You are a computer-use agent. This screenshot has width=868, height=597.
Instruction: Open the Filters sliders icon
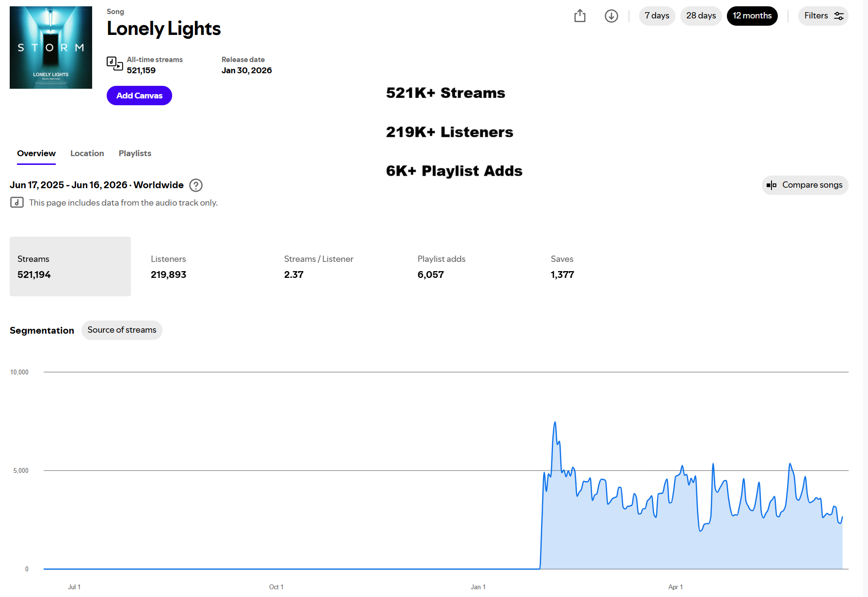(x=839, y=16)
